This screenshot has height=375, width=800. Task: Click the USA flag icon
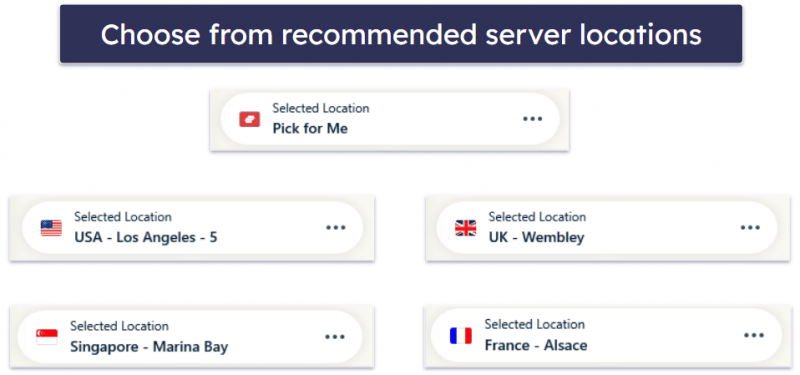click(51, 228)
